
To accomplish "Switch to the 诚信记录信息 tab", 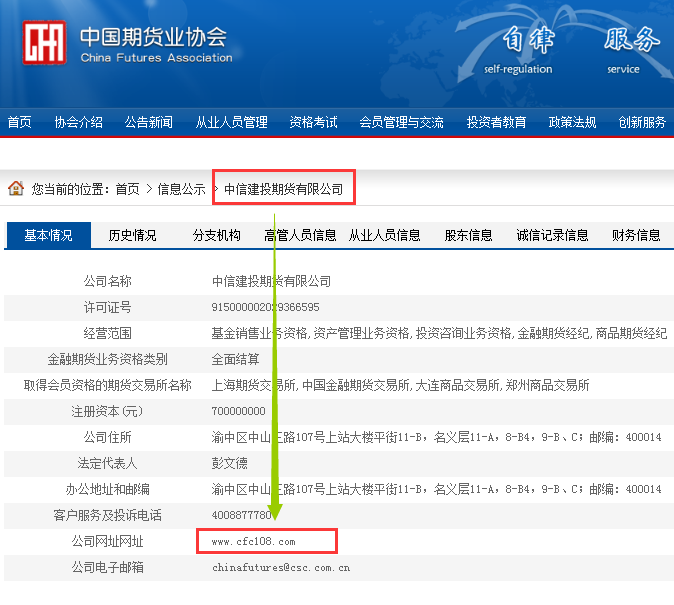I will pos(552,235).
